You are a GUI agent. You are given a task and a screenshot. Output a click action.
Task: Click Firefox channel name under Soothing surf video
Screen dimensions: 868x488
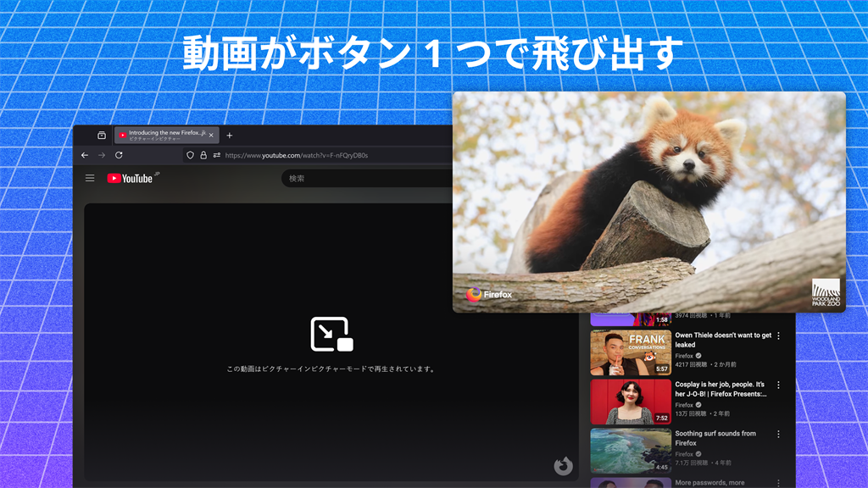[x=684, y=454]
